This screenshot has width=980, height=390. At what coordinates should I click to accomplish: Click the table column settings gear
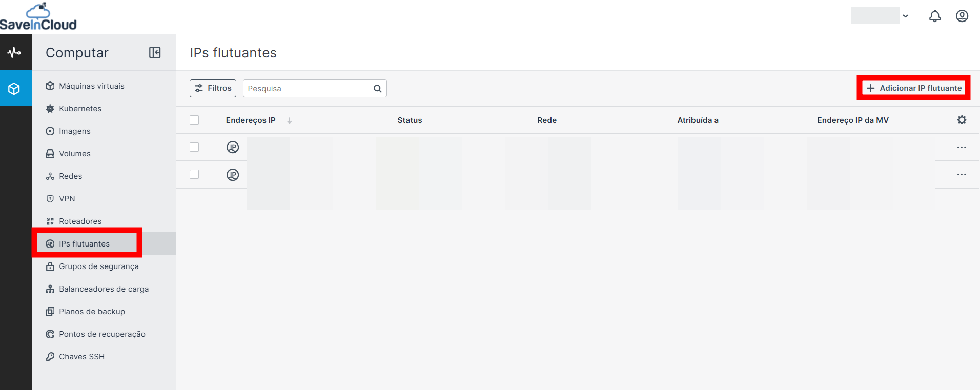(962, 120)
